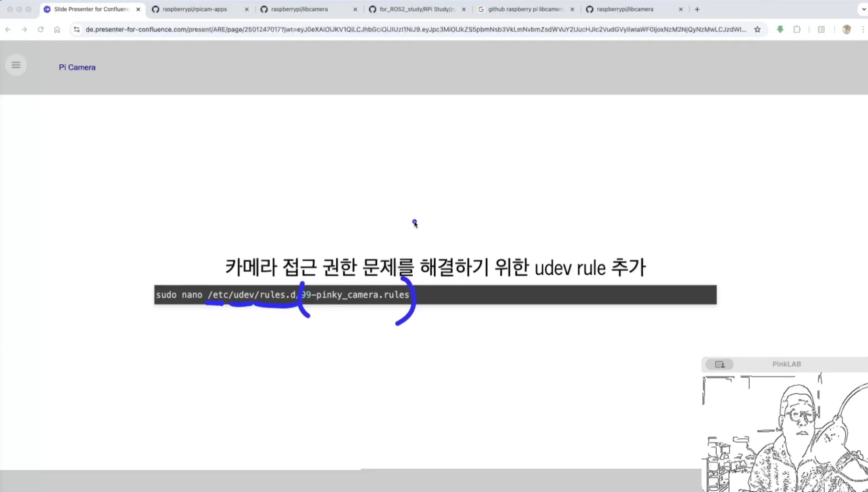Click the browser back arrow
The image size is (868, 492).
coord(8,29)
